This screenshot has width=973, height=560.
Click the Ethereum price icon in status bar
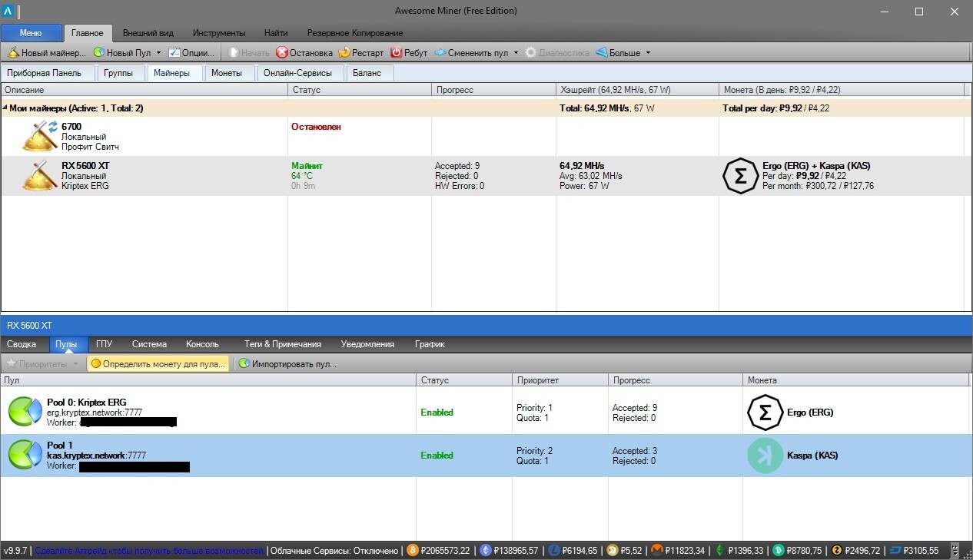click(486, 550)
